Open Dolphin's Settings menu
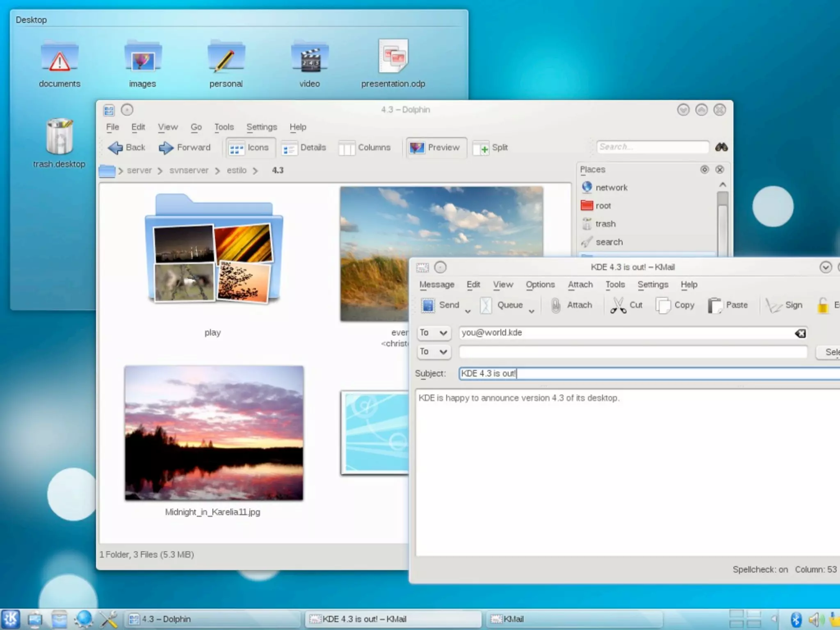This screenshot has height=630, width=840. 262,127
